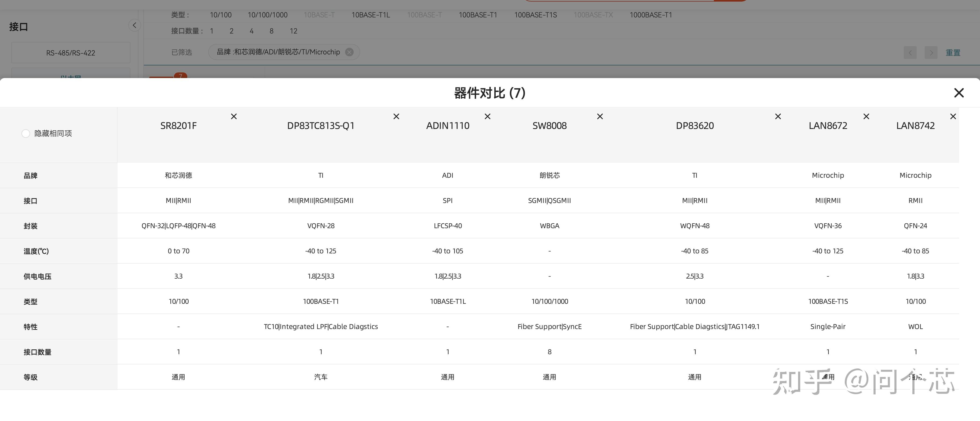The width and height of the screenshot is (980, 421).
Task: Filter type by 10/100
Action: 221,15
